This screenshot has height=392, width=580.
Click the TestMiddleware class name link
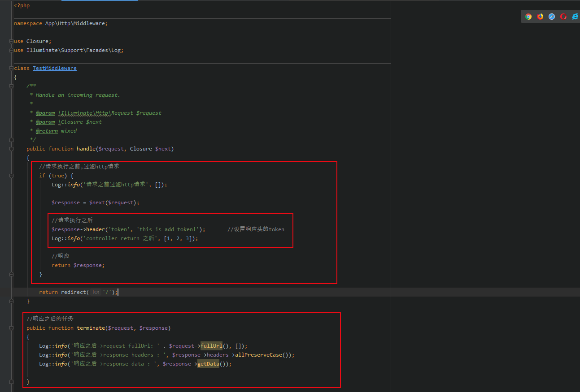tap(55, 68)
